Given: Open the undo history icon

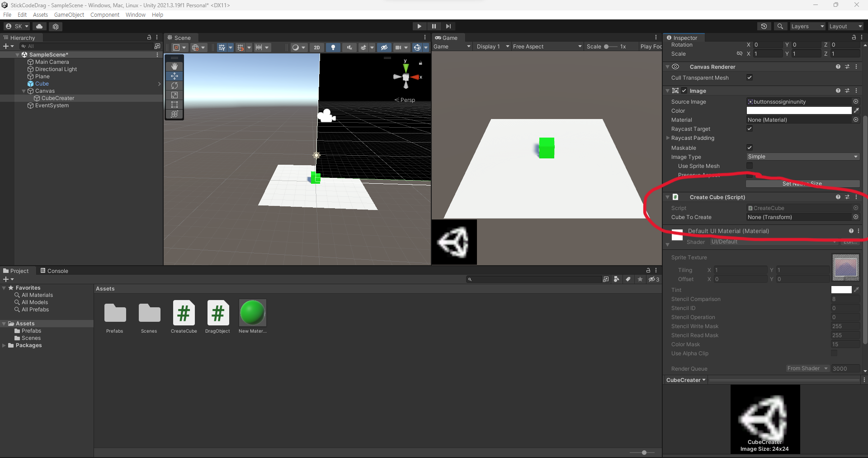Looking at the screenshot, I should [764, 26].
